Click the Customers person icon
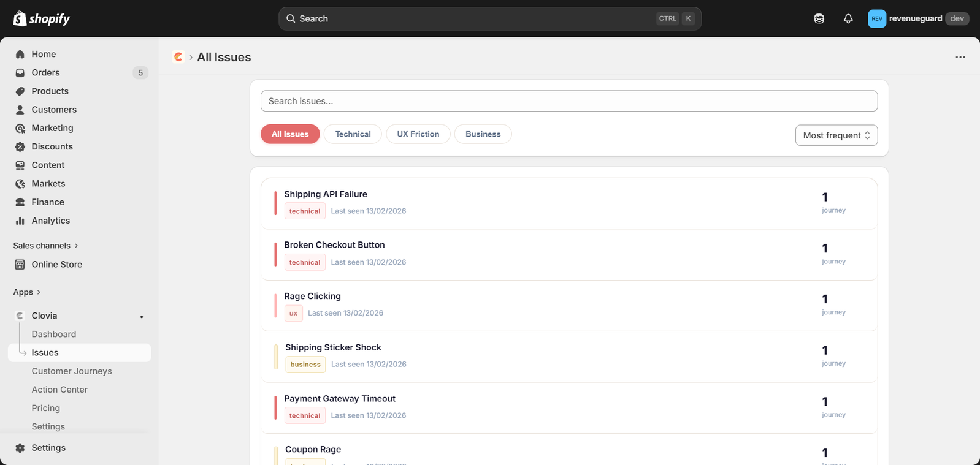Viewport: 980px width, 465px height. (x=20, y=110)
